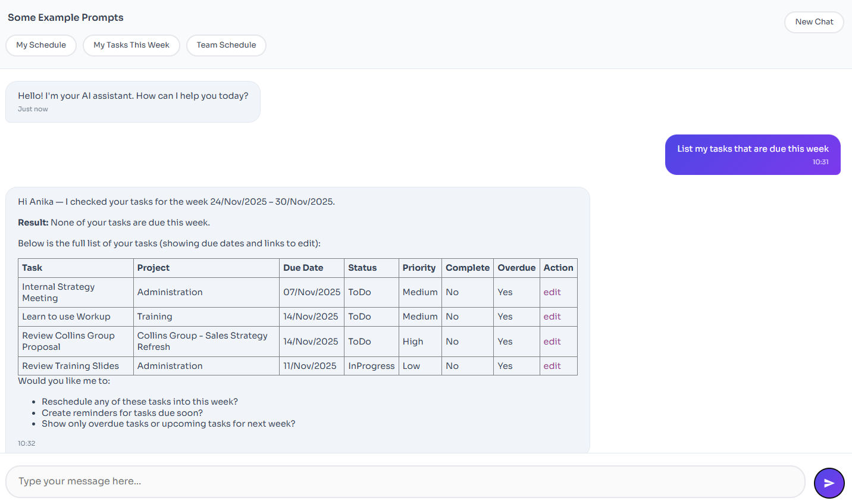Open edit link for Internal Strategy Meeting
This screenshot has height=504, width=852.
(x=552, y=292)
